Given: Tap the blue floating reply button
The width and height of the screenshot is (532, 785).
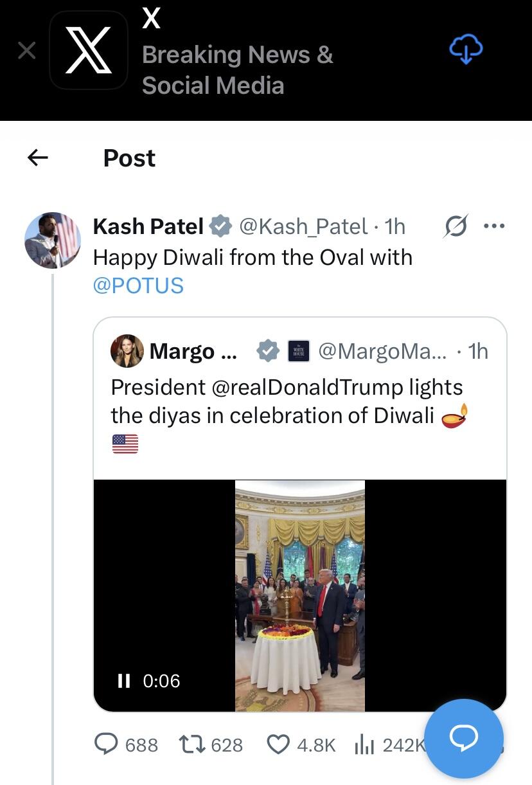Looking at the screenshot, I should [x=464, y=738].
